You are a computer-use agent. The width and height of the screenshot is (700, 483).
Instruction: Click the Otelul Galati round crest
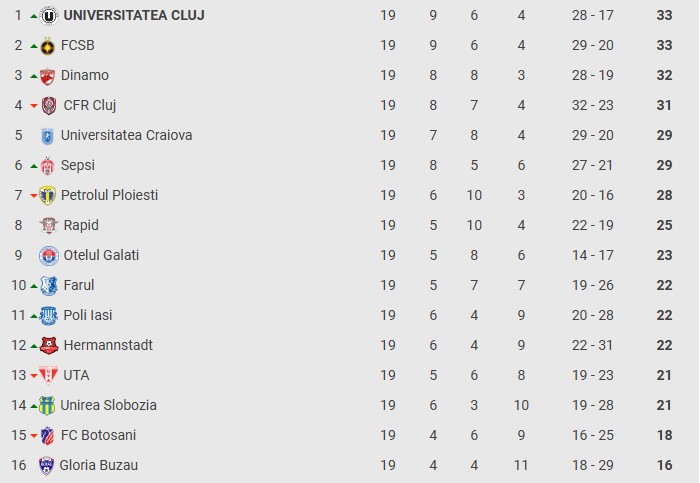click(x=49, y=256)
